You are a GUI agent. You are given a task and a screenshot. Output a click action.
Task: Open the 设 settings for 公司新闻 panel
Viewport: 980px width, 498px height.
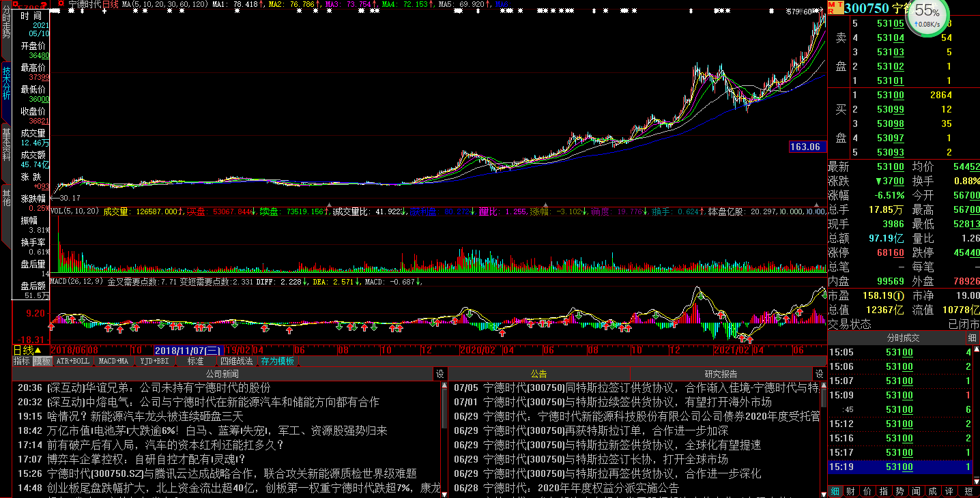tap(440, 374)
